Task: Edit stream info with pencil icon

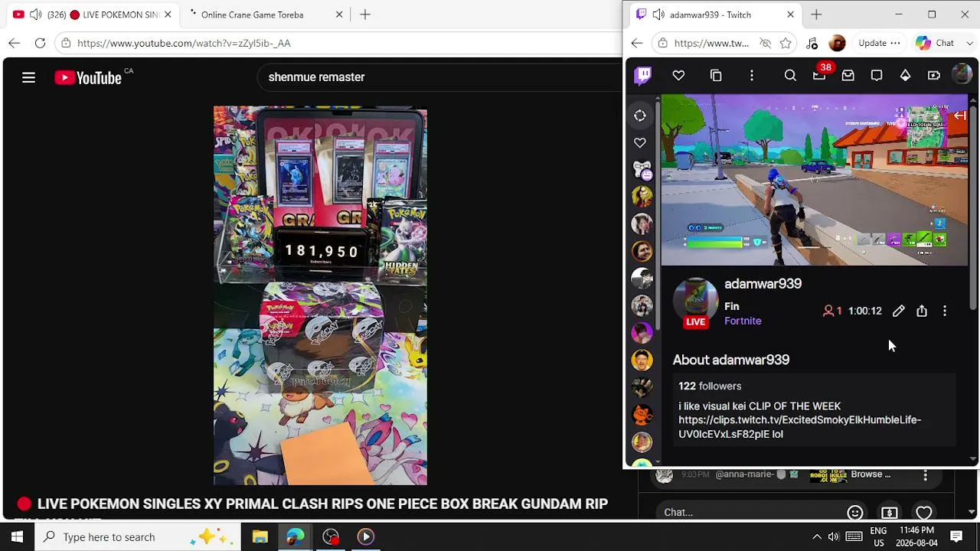Action: click(x=899, y=311)
